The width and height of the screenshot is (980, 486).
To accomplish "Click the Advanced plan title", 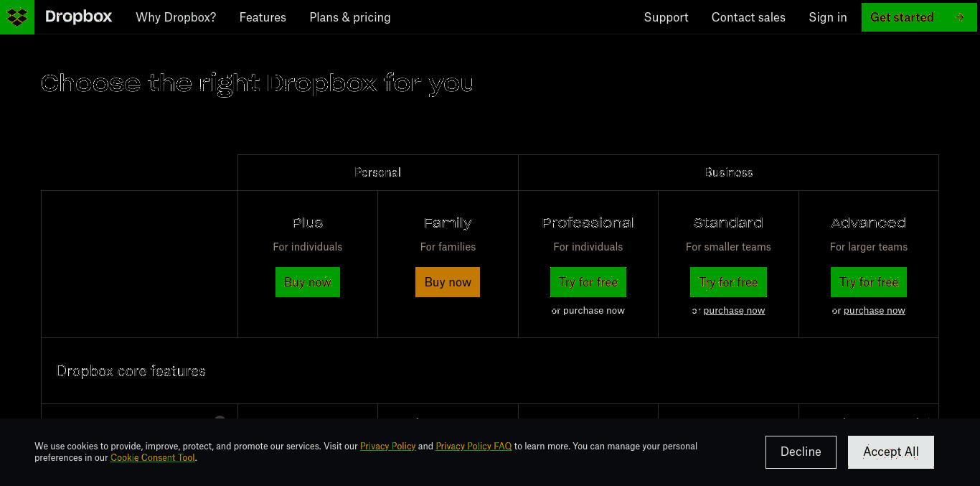I will (869, 223).
